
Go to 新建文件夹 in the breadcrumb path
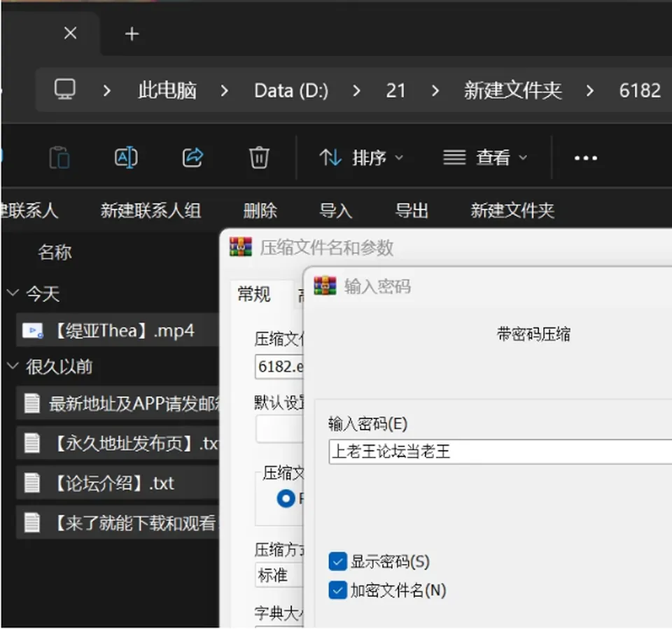[x=513, y=90]
